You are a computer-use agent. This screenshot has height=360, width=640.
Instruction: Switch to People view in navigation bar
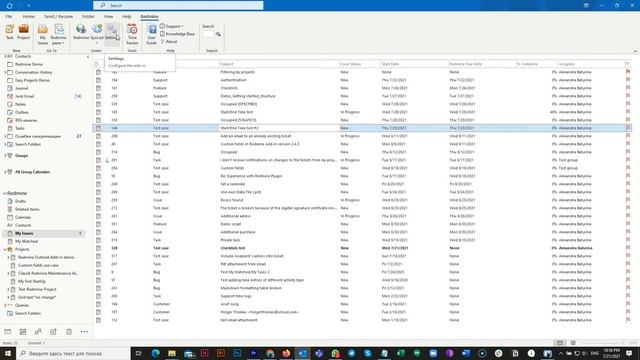coord(38,331)
